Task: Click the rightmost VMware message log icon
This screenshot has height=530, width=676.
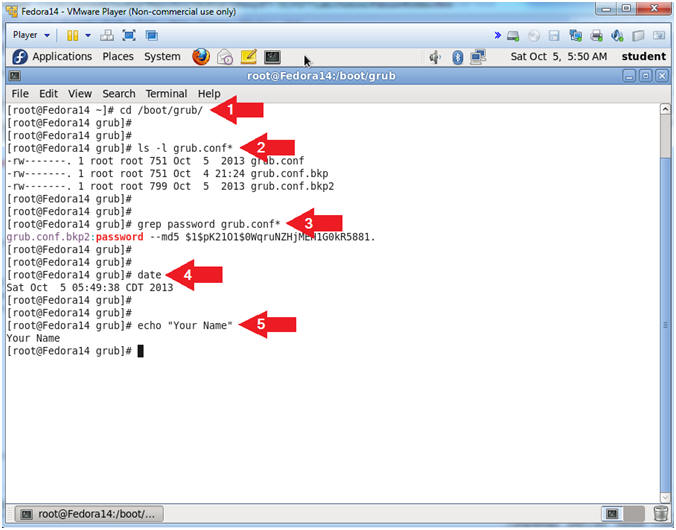Action: click(x=659, y=36)
